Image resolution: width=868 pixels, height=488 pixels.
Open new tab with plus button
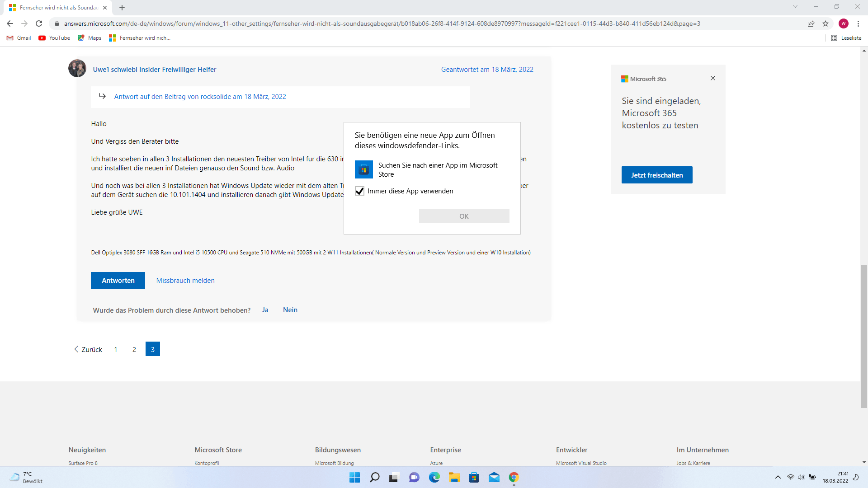122,8
